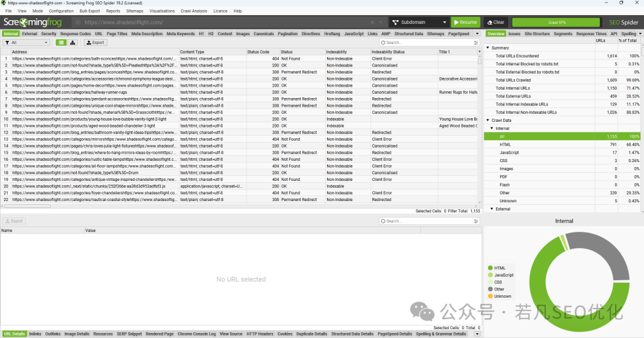This screenshot has width=644, height=338.
Task: Show more main tabs via arrow after PageSpeed
Action: [x=477, y=34]
